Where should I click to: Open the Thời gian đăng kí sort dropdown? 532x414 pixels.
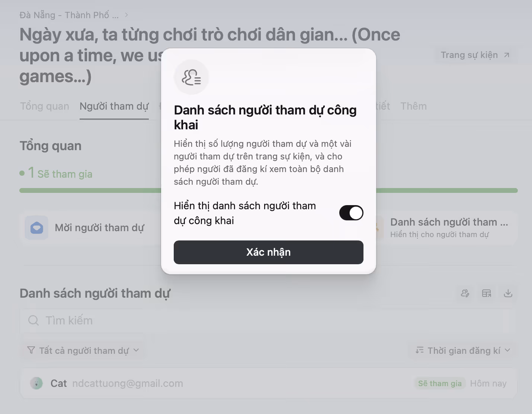[x=463, y=350]
